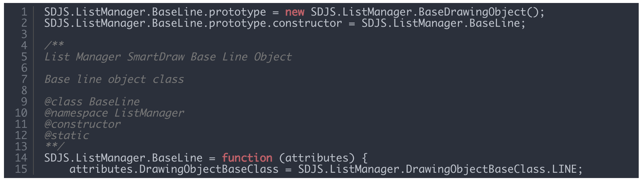Click line number 3 in the gutter
The image size is (644, 181).
(24, 35)
